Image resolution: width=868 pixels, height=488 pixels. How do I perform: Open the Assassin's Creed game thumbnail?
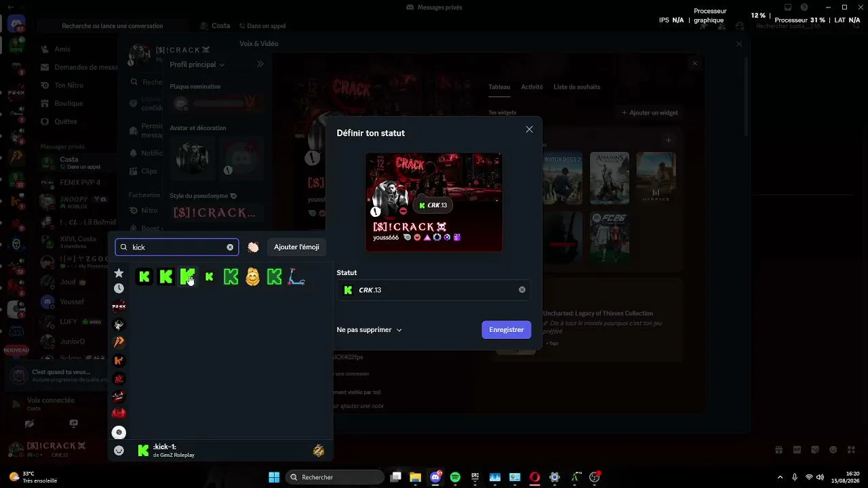(x=609, y=178)
